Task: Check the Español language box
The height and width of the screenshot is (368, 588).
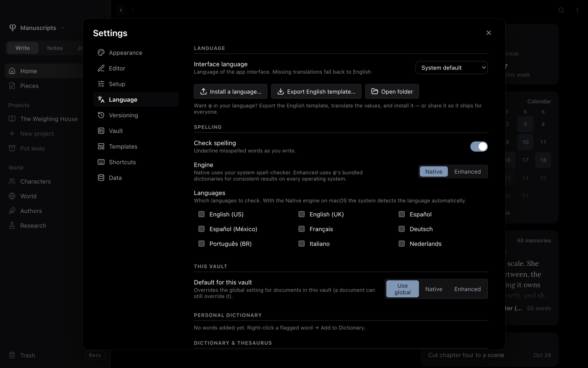Action: (x=402, y=214)
